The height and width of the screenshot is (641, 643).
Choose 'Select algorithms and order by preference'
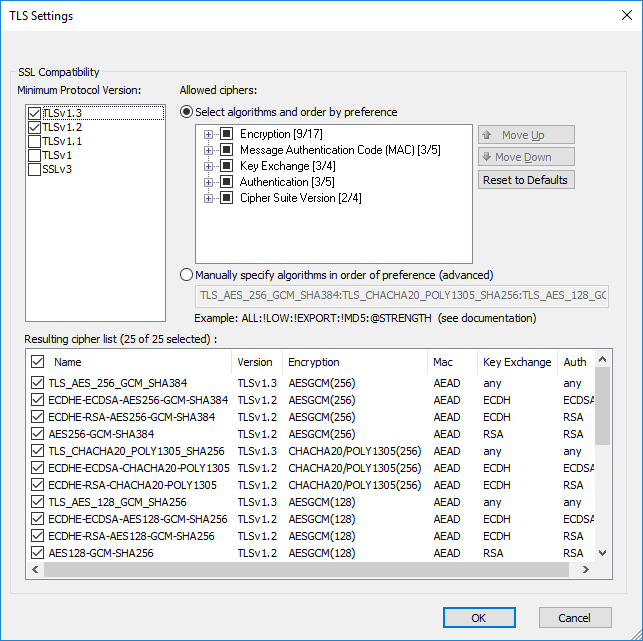(186, 112)
